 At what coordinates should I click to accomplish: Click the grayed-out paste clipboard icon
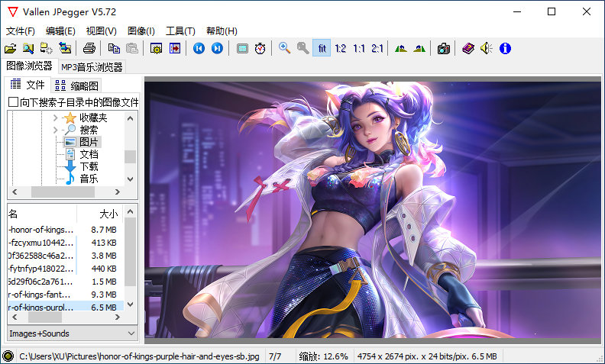132,49
